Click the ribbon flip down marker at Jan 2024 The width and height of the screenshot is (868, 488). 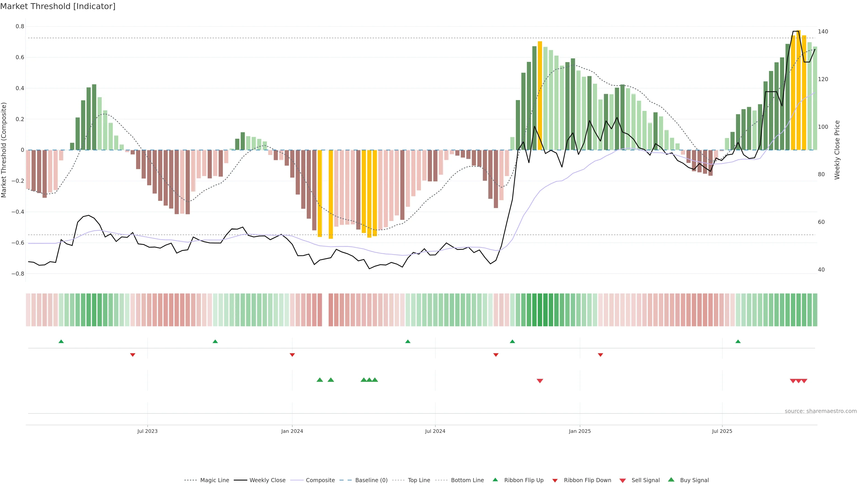point(292,355)
